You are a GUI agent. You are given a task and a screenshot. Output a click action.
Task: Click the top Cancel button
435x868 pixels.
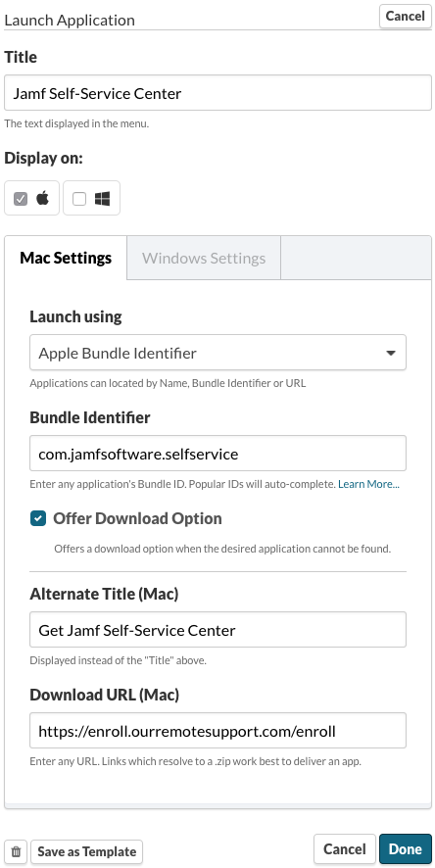[x=405, y=16]
